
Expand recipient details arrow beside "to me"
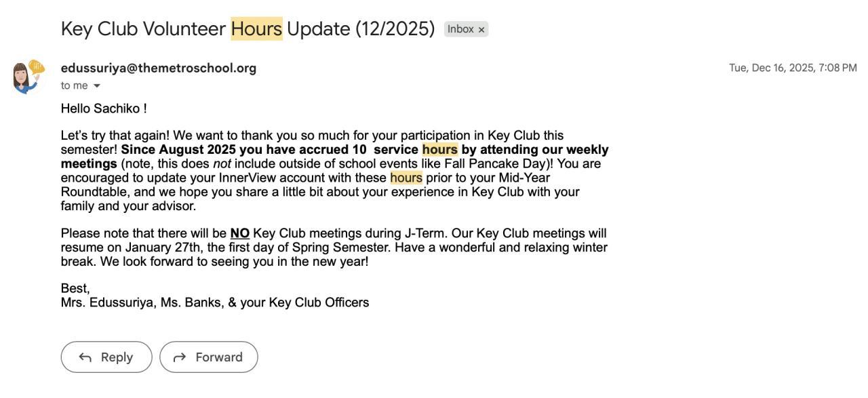coord(96,86)
